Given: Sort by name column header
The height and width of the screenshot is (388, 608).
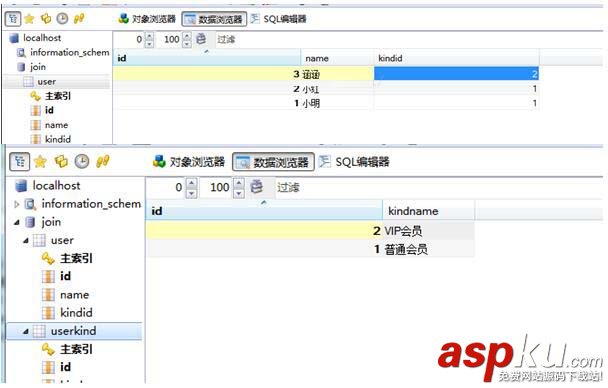Looking at the screenshot, I should coord(337,59).
